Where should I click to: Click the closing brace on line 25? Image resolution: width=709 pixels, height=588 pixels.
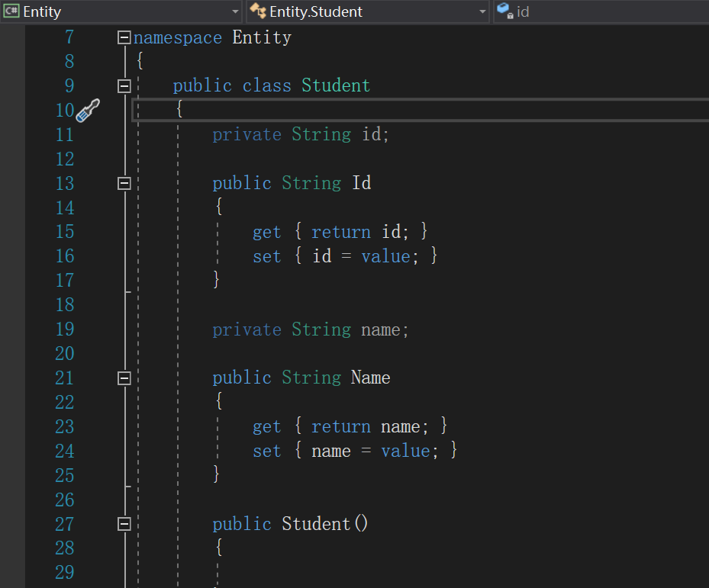point(217,474)
